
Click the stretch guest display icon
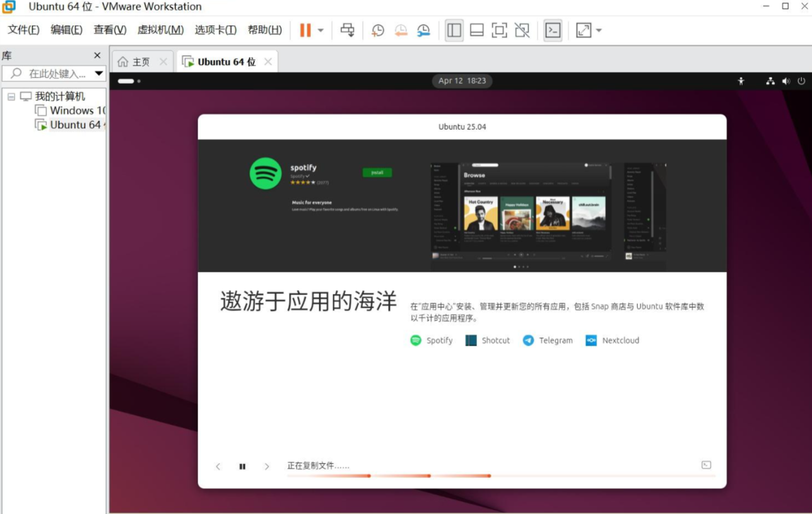pos(584,30)
